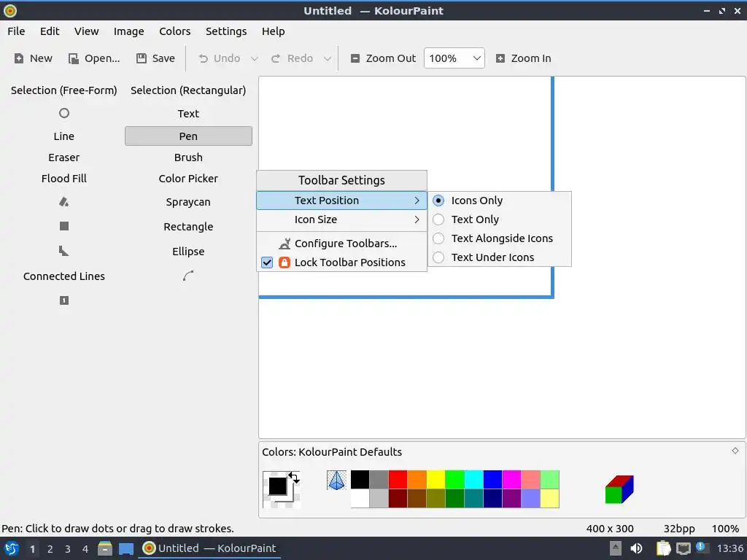
Task: Select the Curve tool icon
Action: pos(188,276)
